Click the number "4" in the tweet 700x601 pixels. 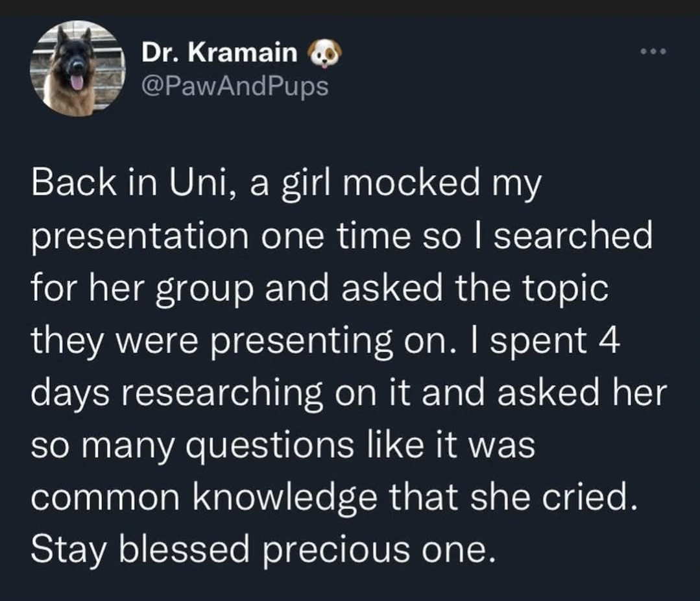(x=609, y=340)
